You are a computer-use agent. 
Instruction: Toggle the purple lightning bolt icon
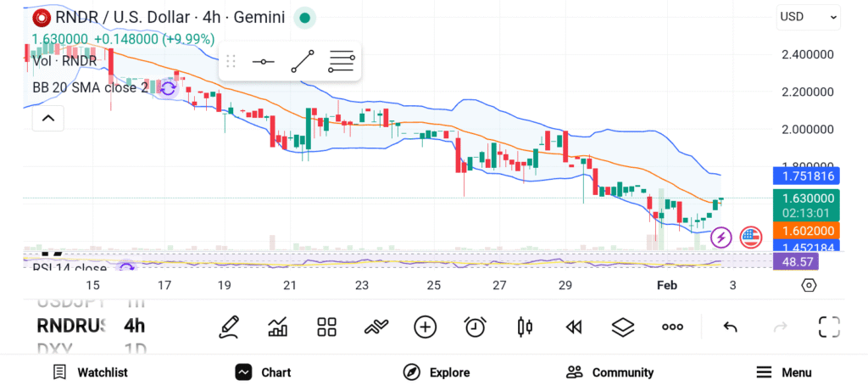point(721,237)
